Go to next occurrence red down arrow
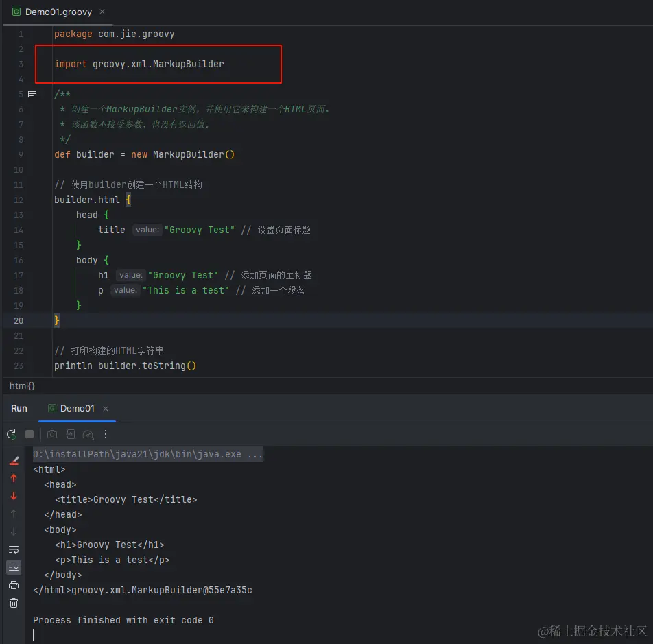This screenshot has height=644, width=653. click(14, 496)
